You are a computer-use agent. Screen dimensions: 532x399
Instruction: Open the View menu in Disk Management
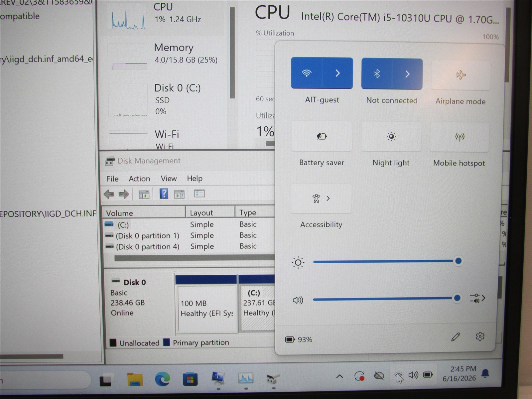tap(169, 179)
